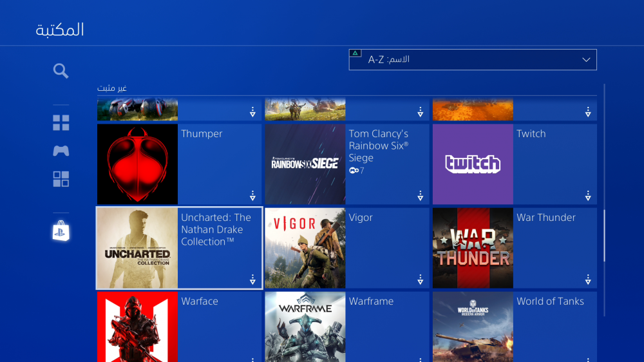Click the Vigor title label
Screen dimensions: 644x362
tap(361, 218)
